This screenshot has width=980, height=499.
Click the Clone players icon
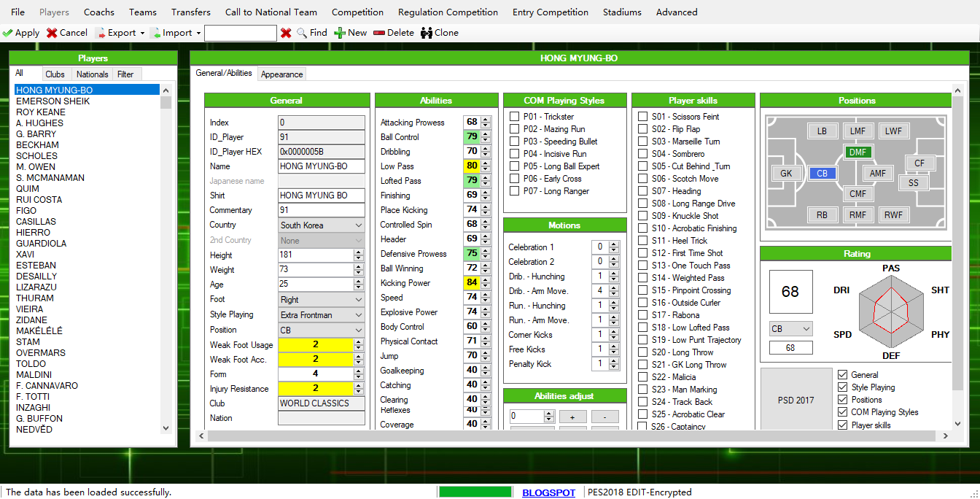tap(427, 33)
